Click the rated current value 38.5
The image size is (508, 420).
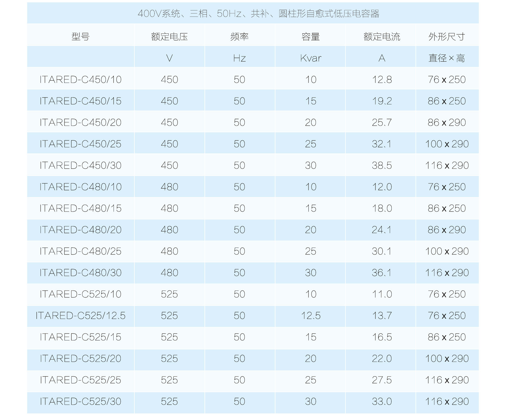click(382, 166)
